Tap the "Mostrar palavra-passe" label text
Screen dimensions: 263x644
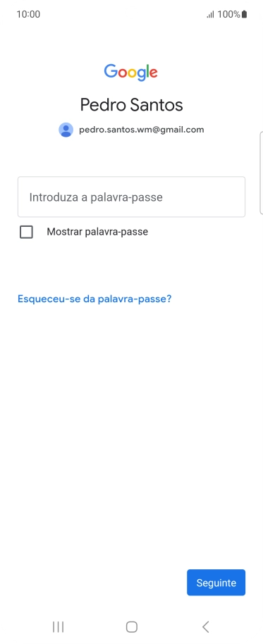97,232
